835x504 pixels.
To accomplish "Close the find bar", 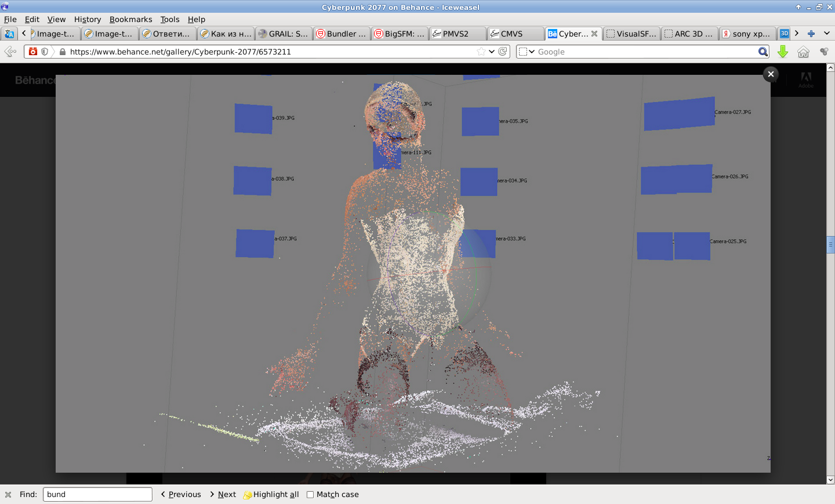I will coord(8,495).
